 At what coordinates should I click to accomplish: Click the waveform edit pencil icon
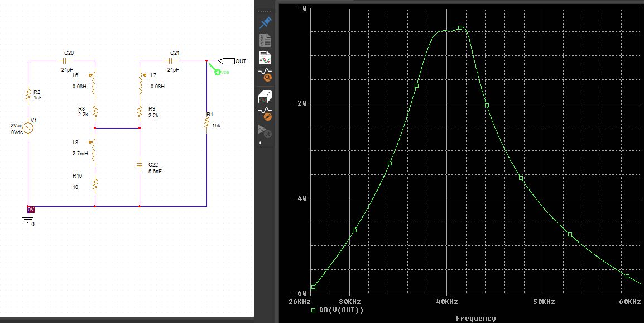(x=266, y=114)
